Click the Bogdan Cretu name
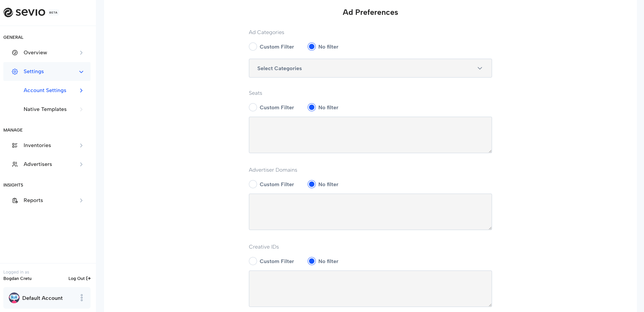 point(17,278)
